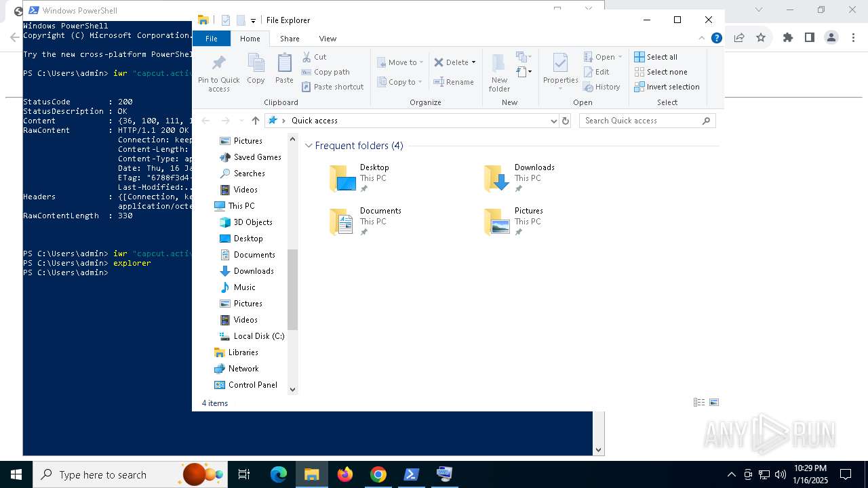Click Edit in the Open group

click(596, 72)
